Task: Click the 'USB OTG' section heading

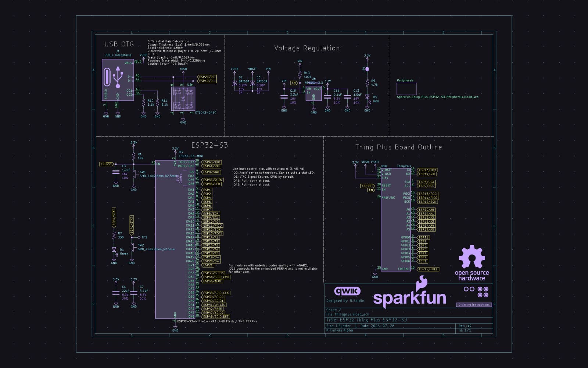Action: coord(119,44)
